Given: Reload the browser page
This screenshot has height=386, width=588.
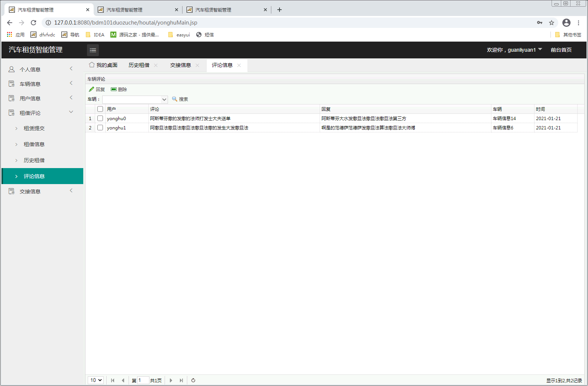Looking at the screenshot, I should click(33, 23).
